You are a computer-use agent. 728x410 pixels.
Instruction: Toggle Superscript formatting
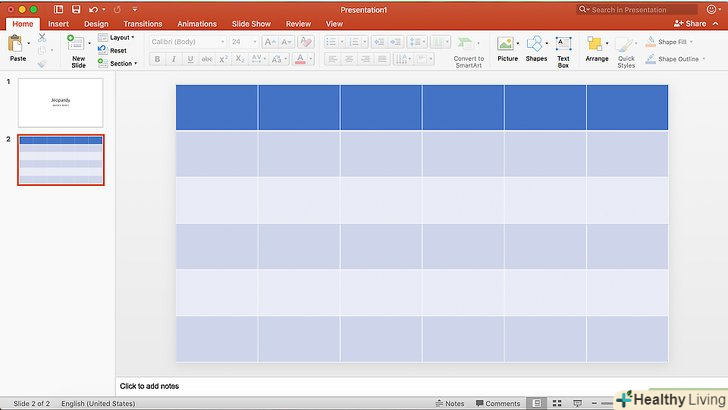click(223, 59)
